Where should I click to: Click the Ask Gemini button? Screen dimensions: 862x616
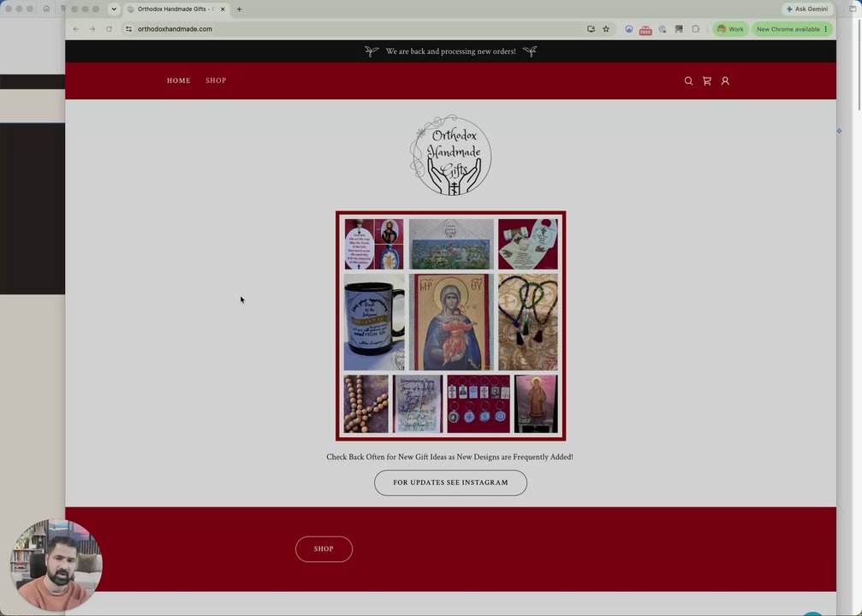click(x=807, y=9)
